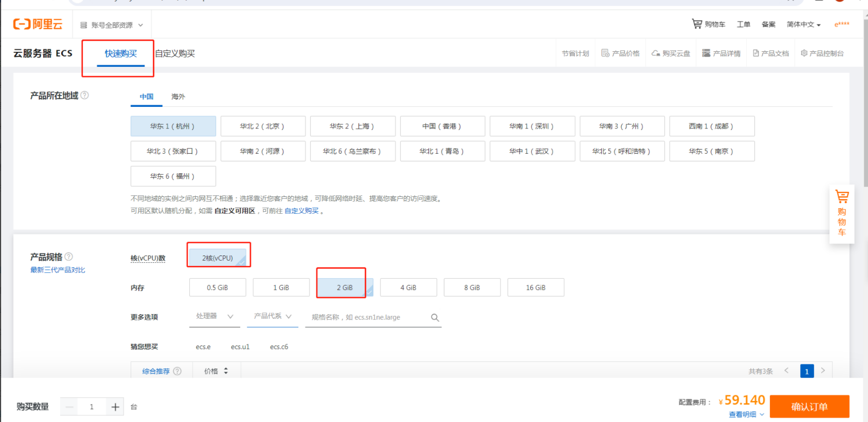Choose 0.5 GiB memory
The height and width of the screenshot is (422, 868).
pos(218,287)
